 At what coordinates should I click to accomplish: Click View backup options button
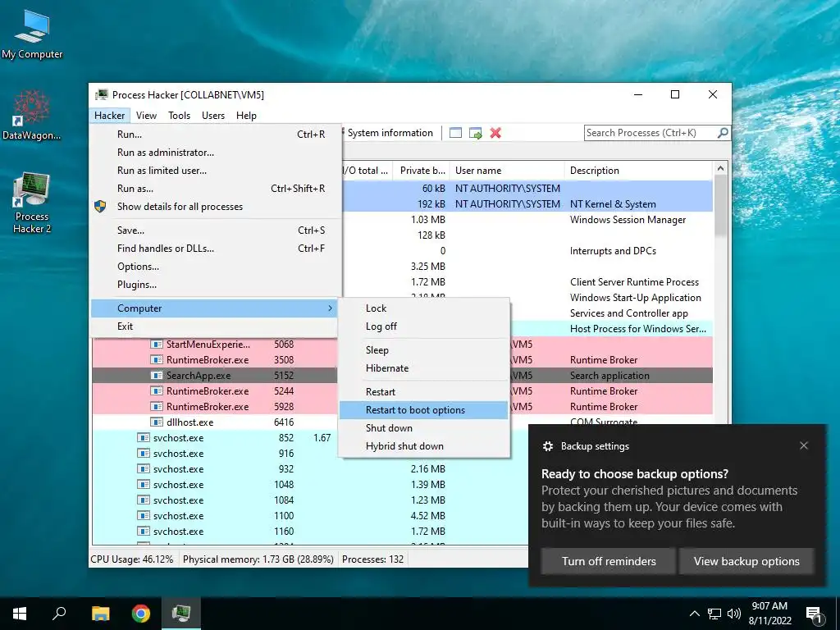(x=746, y=561)
